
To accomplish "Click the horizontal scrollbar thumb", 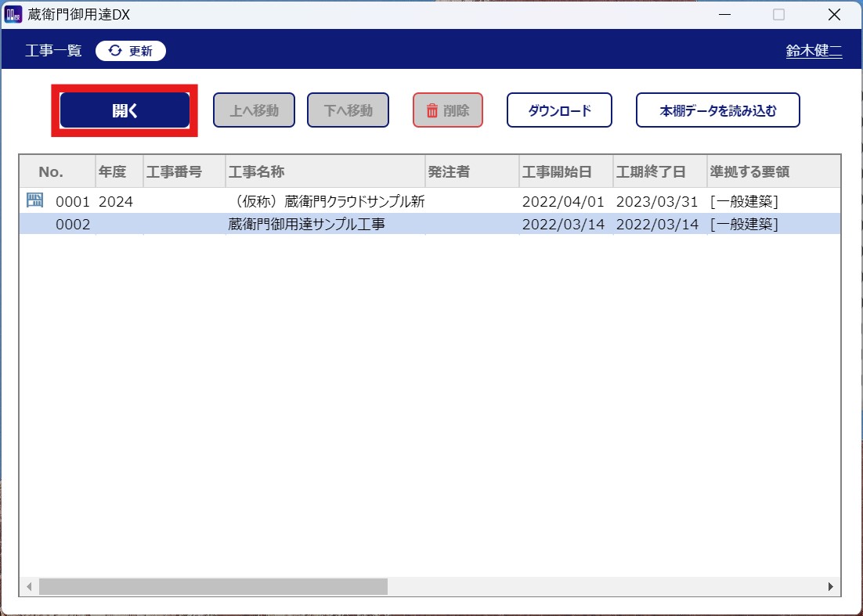I will point(213,587).
